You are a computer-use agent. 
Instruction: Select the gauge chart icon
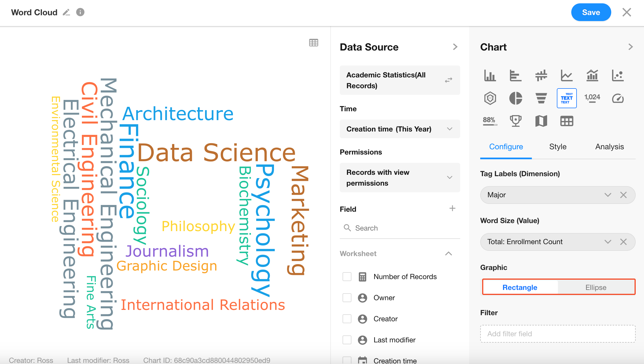[x=618, y=98]
